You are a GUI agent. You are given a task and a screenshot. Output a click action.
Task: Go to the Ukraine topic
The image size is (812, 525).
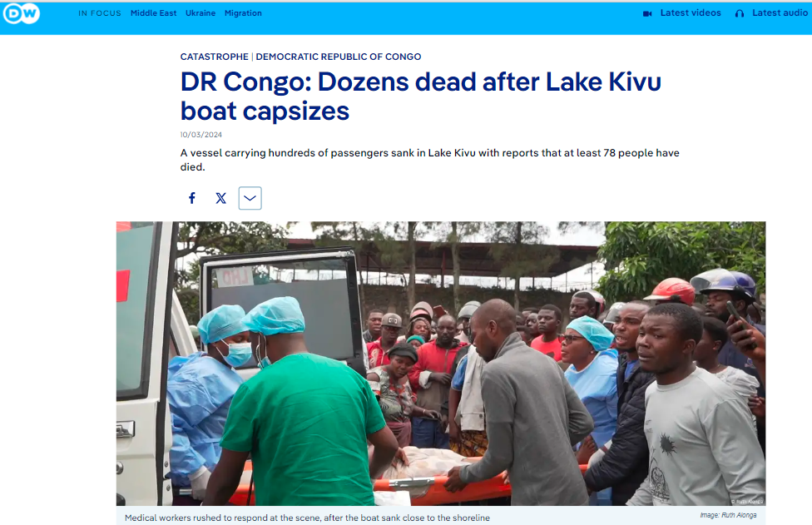[201, 13]
